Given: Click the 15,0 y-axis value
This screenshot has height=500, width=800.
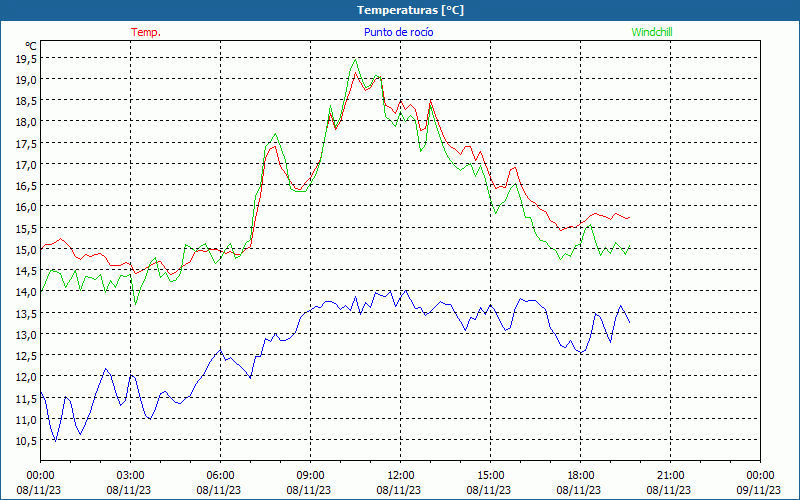Looking at the screenshot, I should pos(26,249).
